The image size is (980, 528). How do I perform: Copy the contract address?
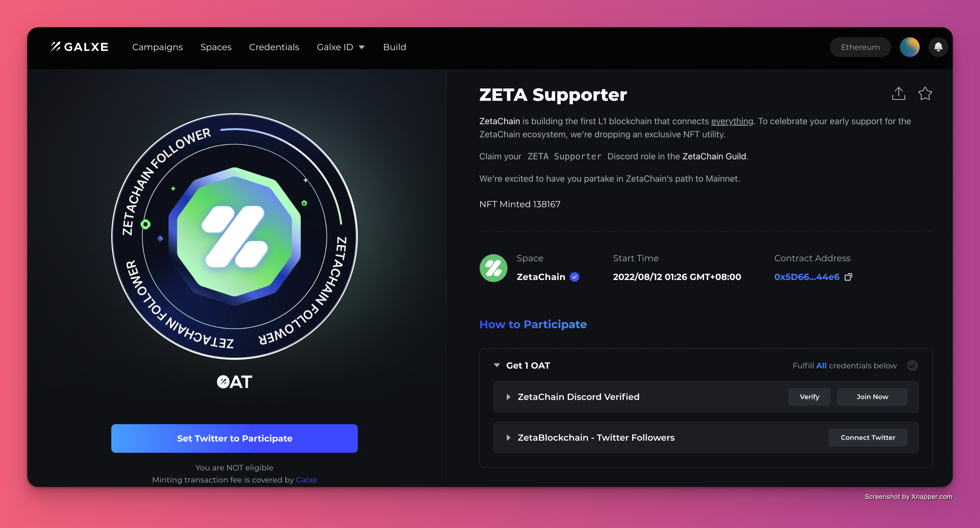[848, 277]
